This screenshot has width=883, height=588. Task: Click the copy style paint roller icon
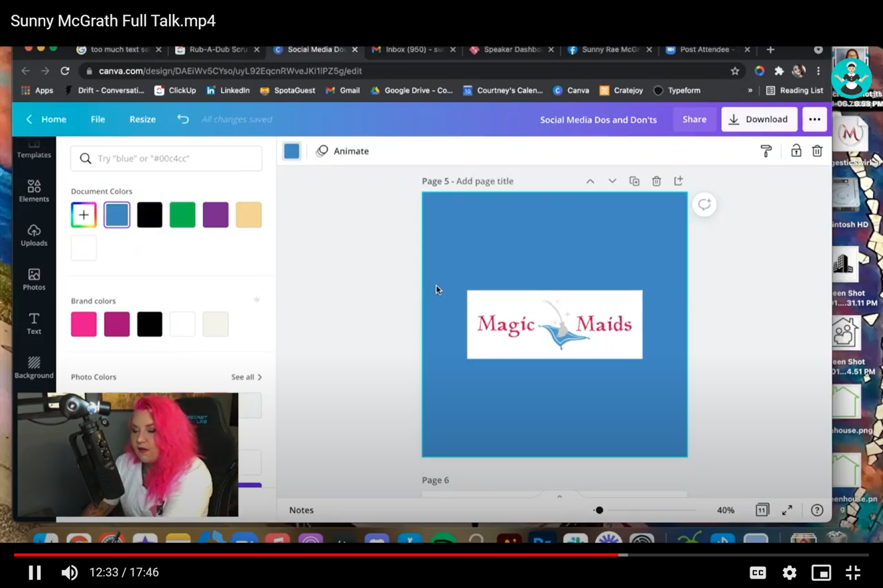click(x=766, y=151)
